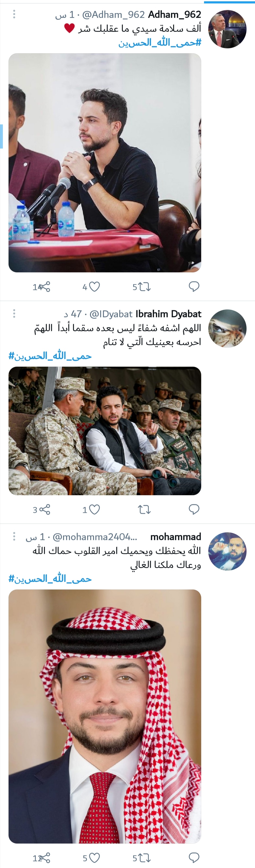Open more options on Ibrahim Dyabat's tweet
This screenshot has height=868, width=255.
[x=14, y=314]
